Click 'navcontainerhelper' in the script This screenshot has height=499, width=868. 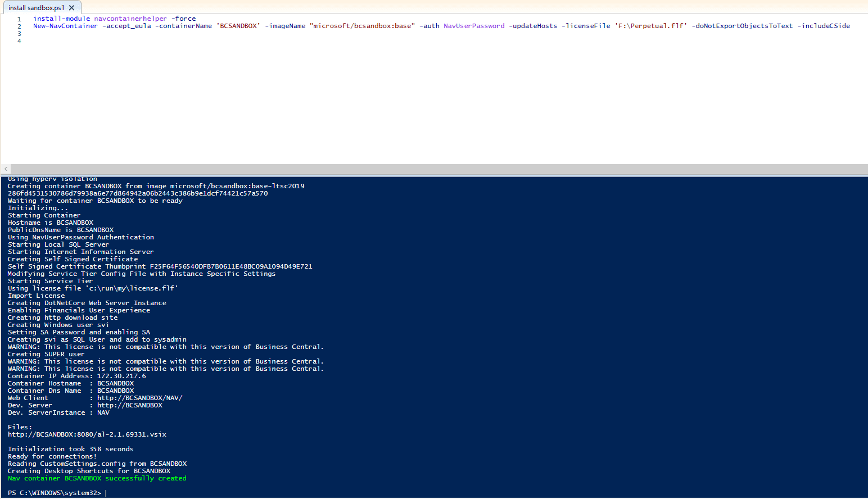(130, 19)
